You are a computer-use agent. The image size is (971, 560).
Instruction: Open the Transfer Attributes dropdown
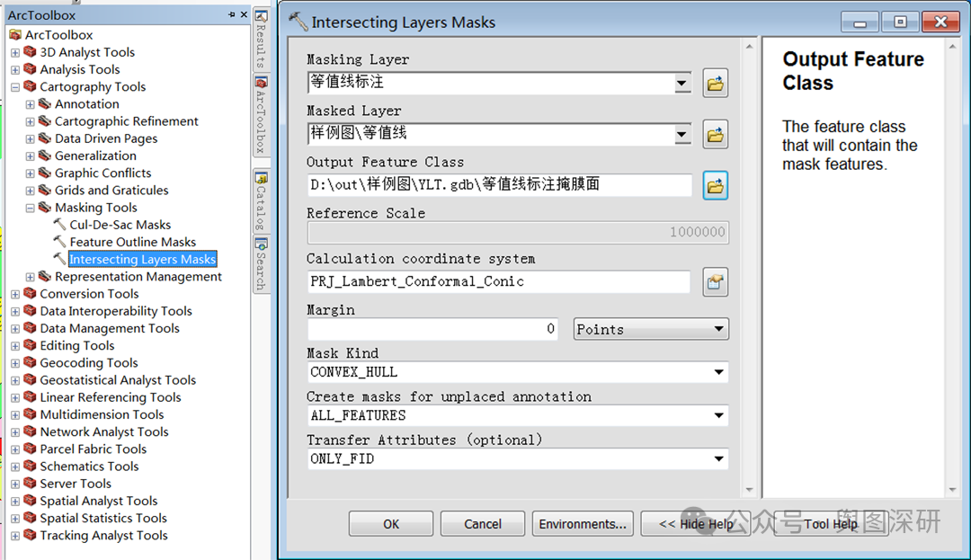pos(718,459)
